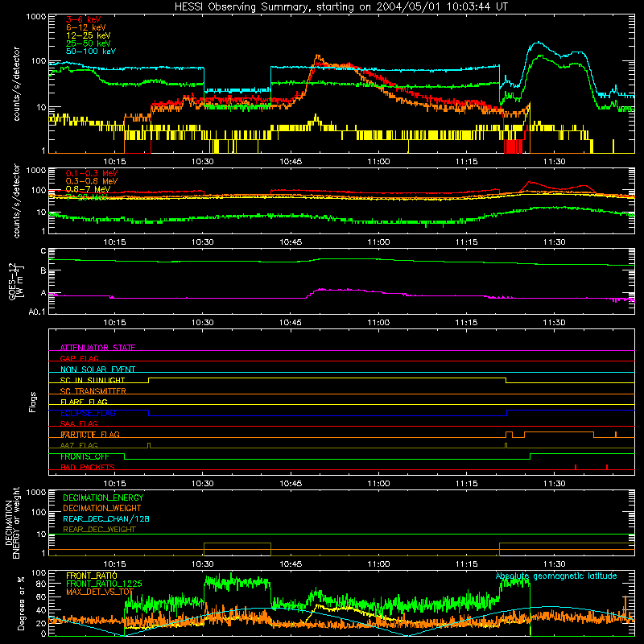
Task: Click the vertical Flags axis label
Action: 33,402
